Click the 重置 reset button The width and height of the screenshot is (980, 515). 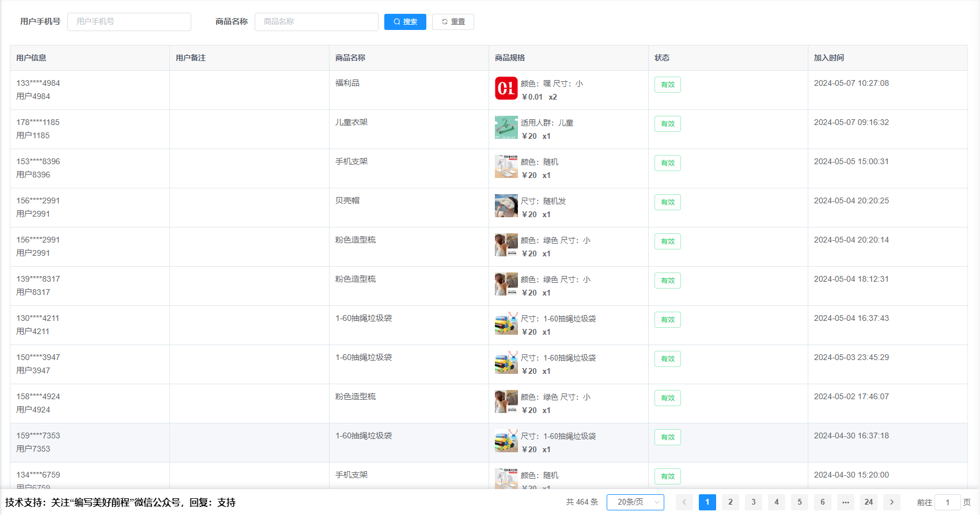453,22
